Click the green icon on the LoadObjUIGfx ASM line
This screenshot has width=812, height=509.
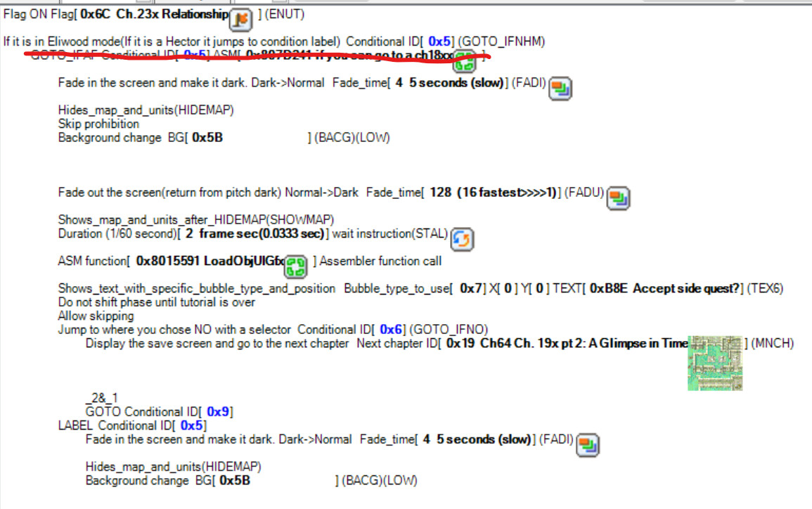click(x=296, y=266)
